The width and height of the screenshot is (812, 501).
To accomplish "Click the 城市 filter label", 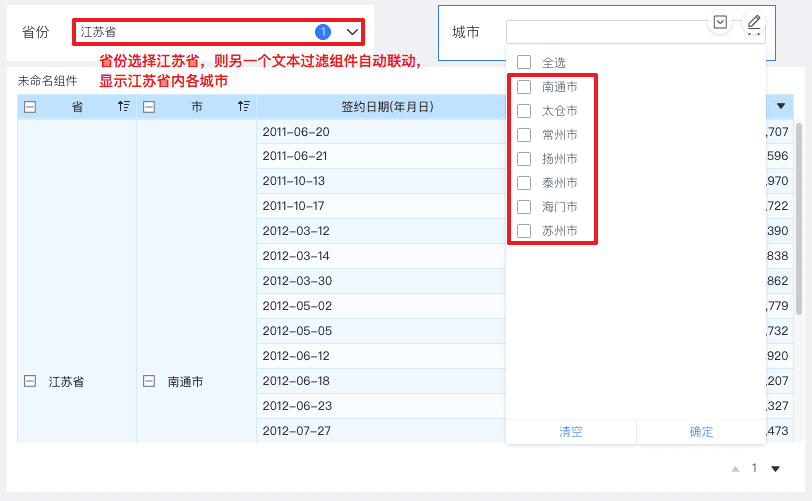I will 466,32.
